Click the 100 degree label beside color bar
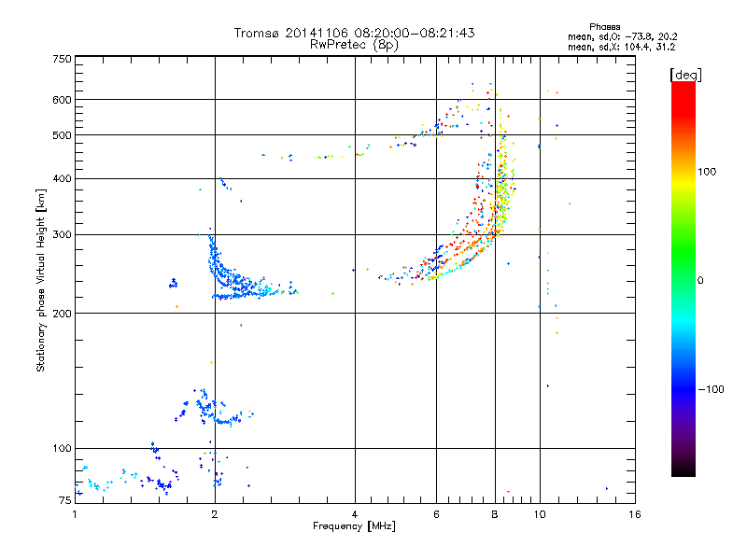This screenshot has width=747, height=560. 707,172
